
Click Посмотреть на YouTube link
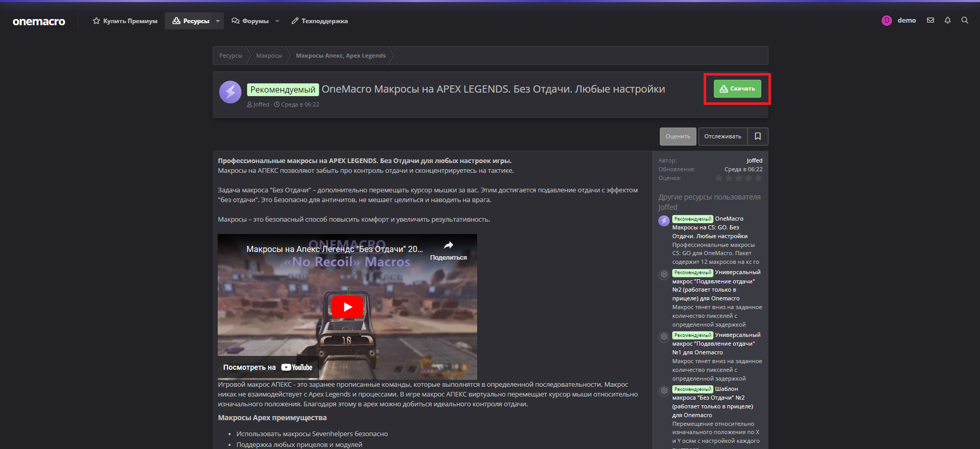pos(268,367)
